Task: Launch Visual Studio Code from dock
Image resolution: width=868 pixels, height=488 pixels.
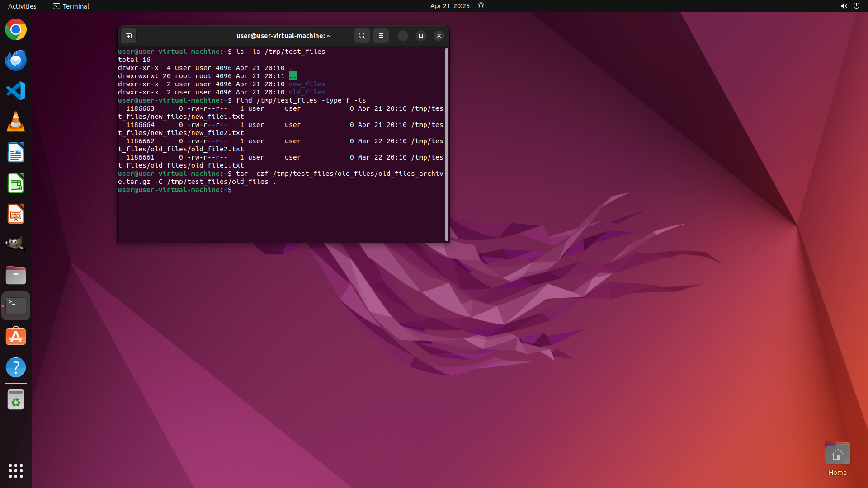Action: point(16,91)
